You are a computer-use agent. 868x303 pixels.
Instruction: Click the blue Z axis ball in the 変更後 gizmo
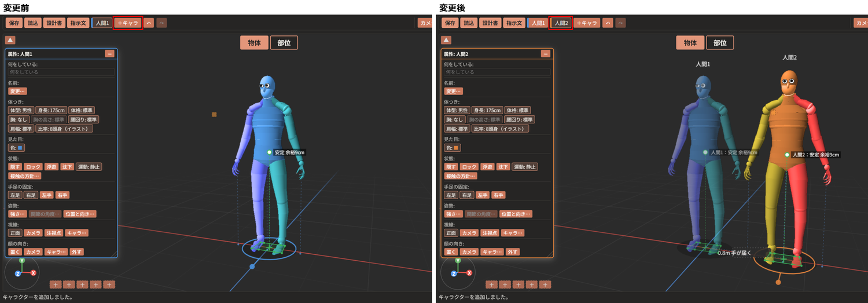tap(454, 273)
